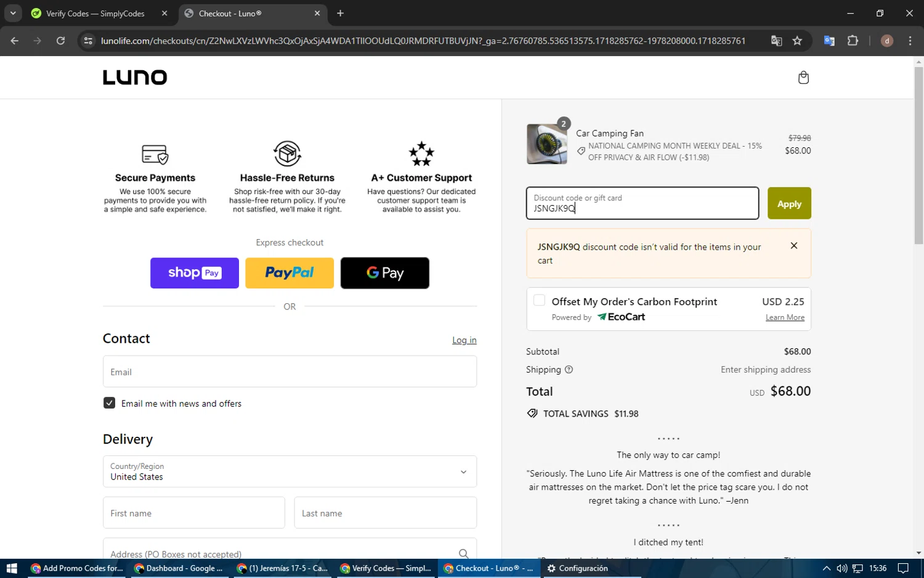Pay with Shop Pay
924x578 pixels.
point(195,273)
